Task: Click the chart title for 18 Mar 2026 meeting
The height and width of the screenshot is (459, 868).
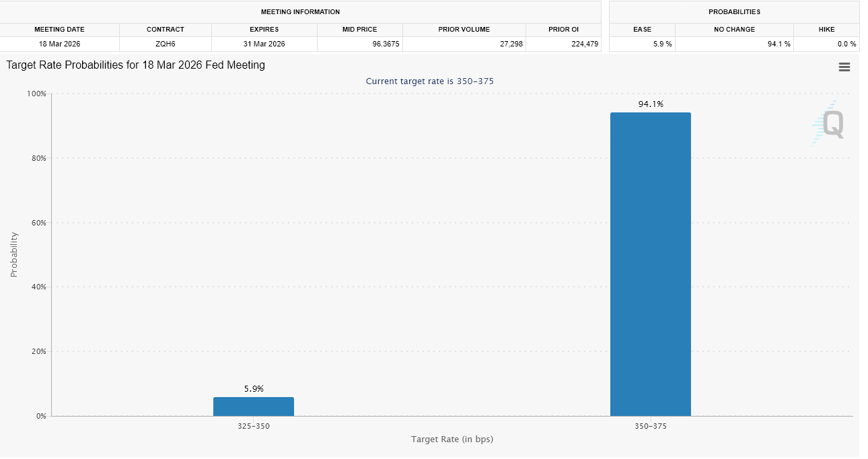Action: coord(136,65)
